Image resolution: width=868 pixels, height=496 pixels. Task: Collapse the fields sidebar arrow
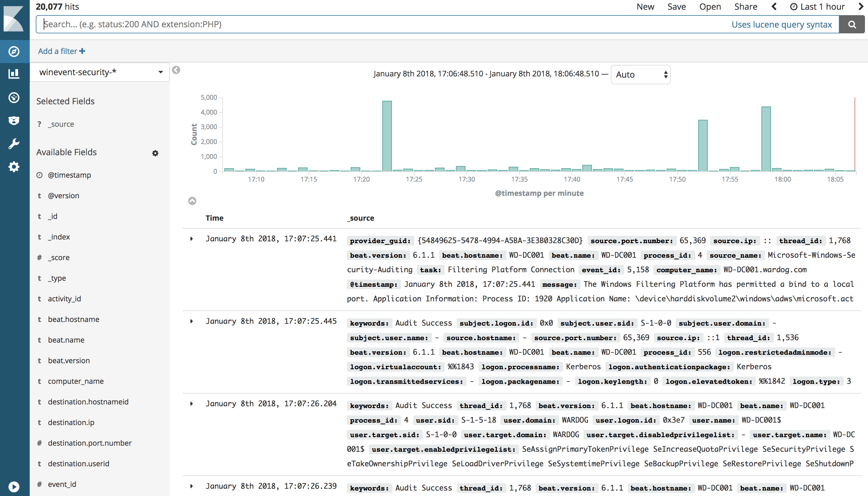tap(176, 70)
